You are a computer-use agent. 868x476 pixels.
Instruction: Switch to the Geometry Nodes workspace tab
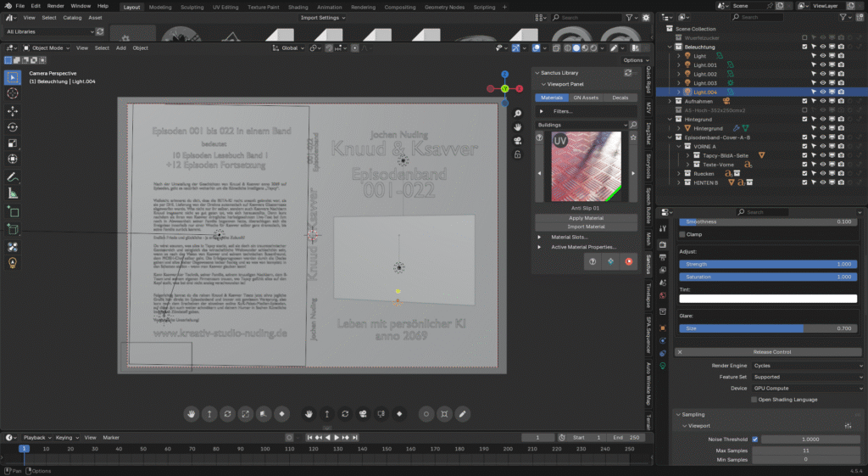point(444,7)
